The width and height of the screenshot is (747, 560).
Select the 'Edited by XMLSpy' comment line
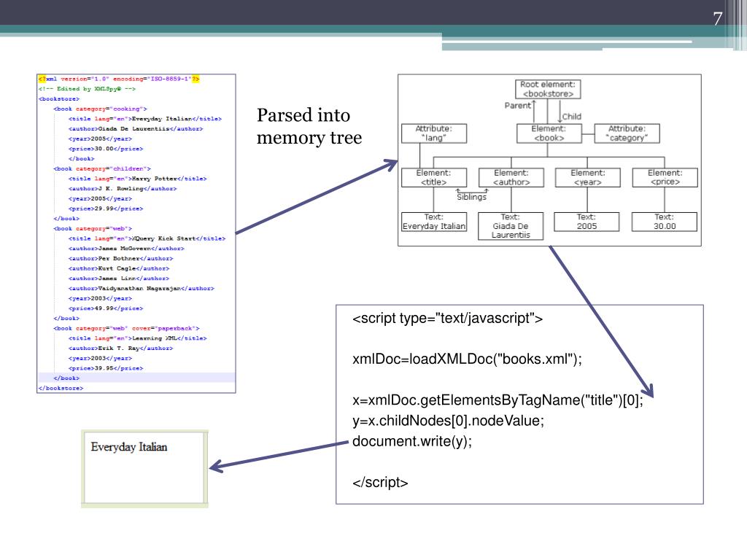pos(87,89)
